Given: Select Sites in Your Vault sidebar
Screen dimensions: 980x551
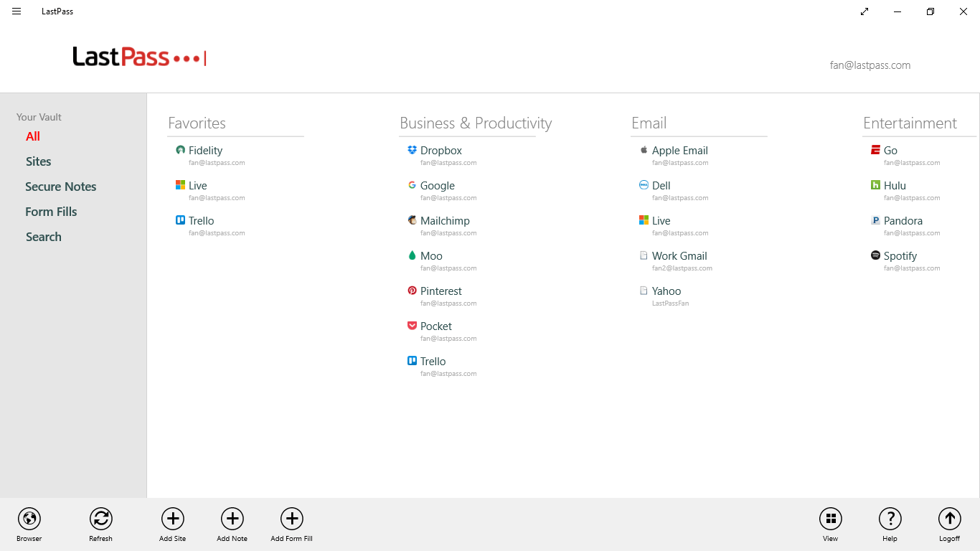Looking at the screenshot, I should point(39,161).
